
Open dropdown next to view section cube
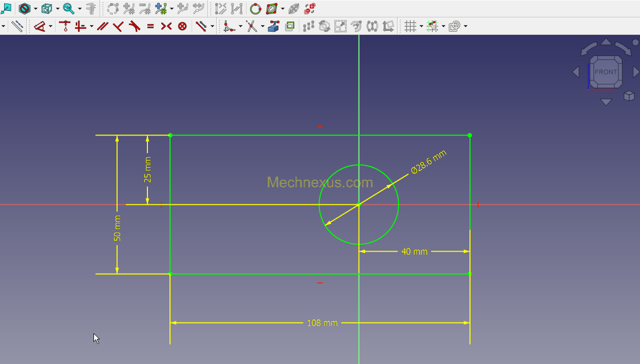pyautogui.click(x=58, y=9)
